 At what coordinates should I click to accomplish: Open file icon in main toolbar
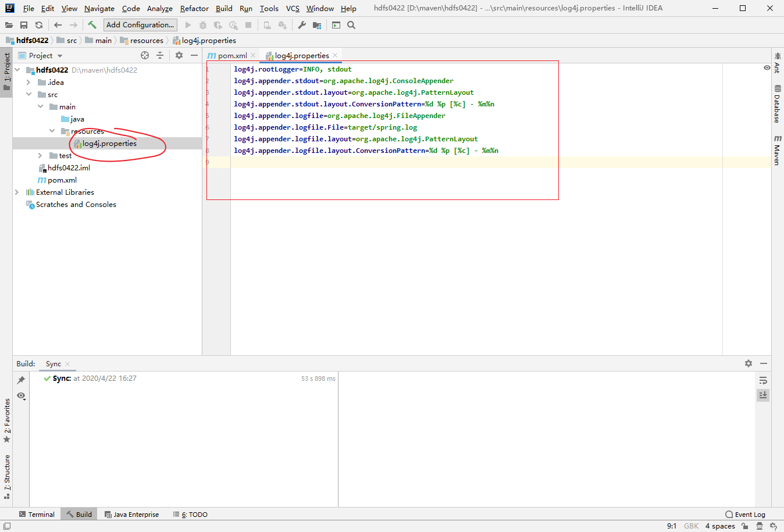(x=9, y=25)
